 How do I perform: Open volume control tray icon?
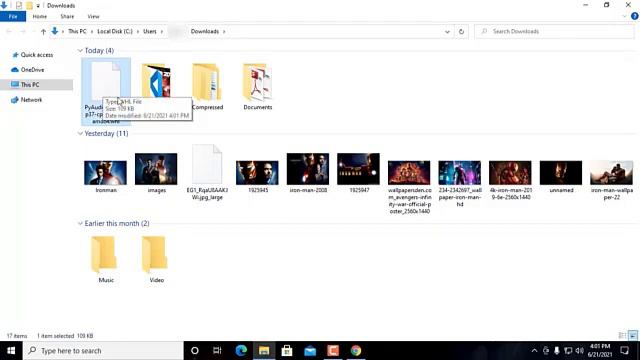(x=580, y=351)
